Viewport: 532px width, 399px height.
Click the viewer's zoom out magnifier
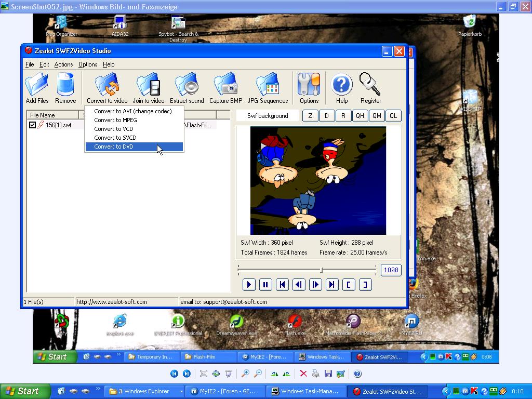(258, 374)
